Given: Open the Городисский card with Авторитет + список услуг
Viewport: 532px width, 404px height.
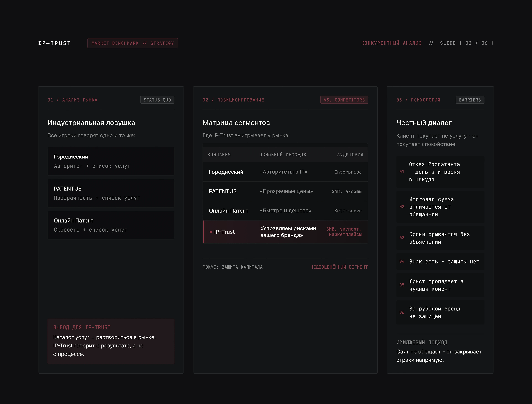Looking at the screenshot, I should (x=111, y=161).
